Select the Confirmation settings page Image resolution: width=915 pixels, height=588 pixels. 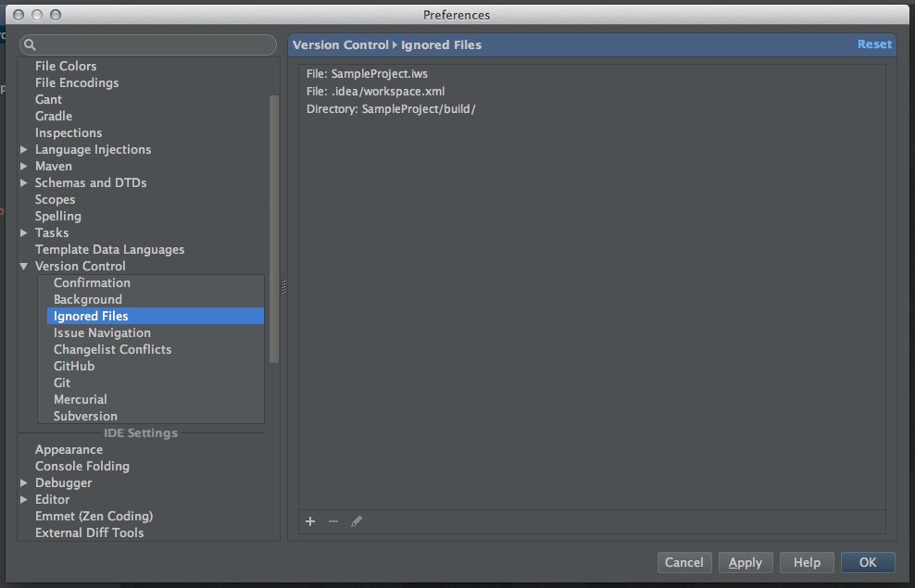click(x=92, y=282)
